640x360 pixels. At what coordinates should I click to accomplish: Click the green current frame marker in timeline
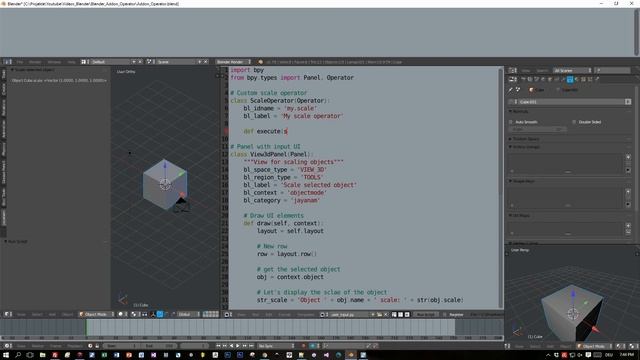click(86, 327)
